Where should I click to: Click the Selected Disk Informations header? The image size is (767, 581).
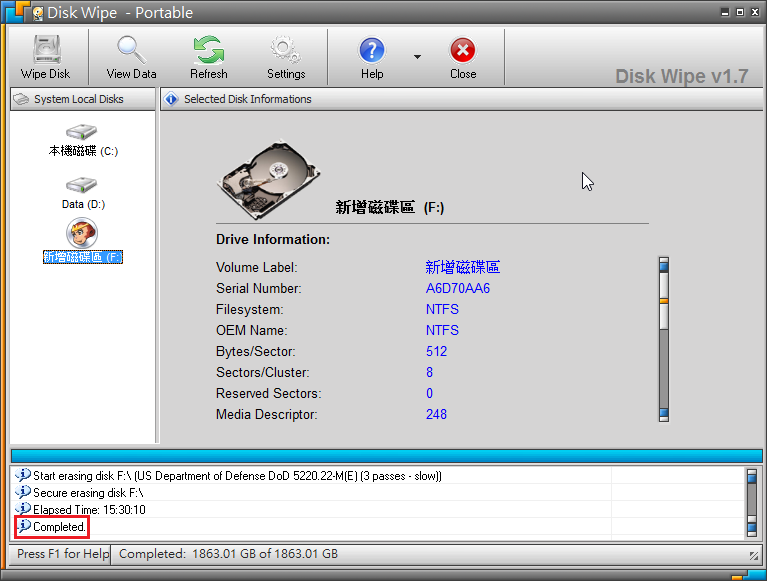(x=247, y=99)
